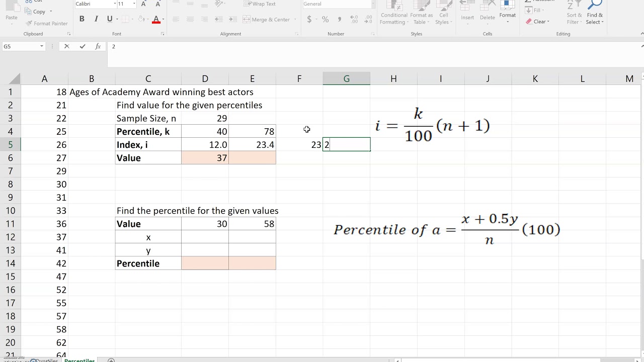This screenshot has width=644, height=362.
Task: Open the Font dialog launcher
Action: pyautogui.click(x=163, y=34)
